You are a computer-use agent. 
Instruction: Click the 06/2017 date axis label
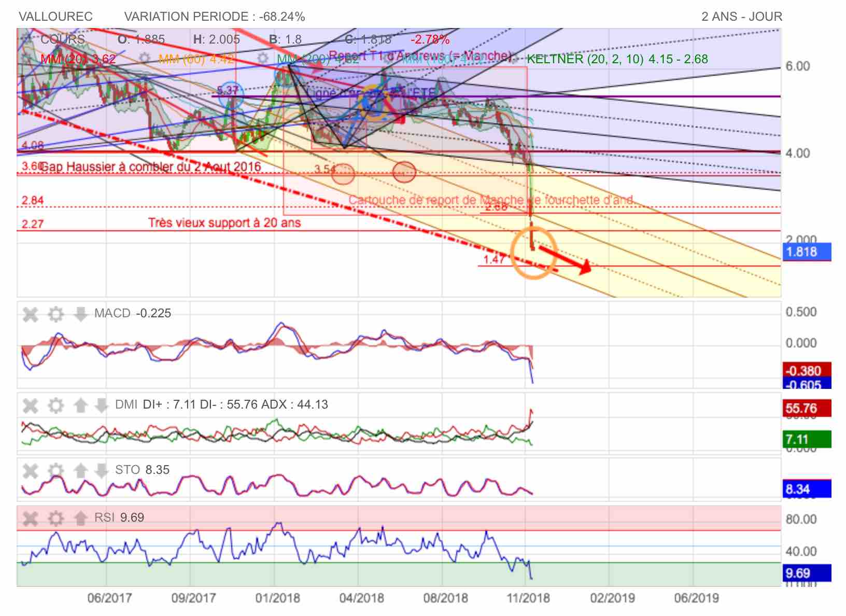click(x=109, y=598)
